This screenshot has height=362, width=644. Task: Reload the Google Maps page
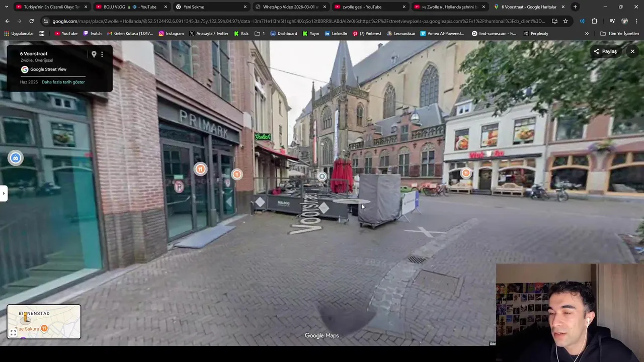pyautogui.click(x=31, y=21)
